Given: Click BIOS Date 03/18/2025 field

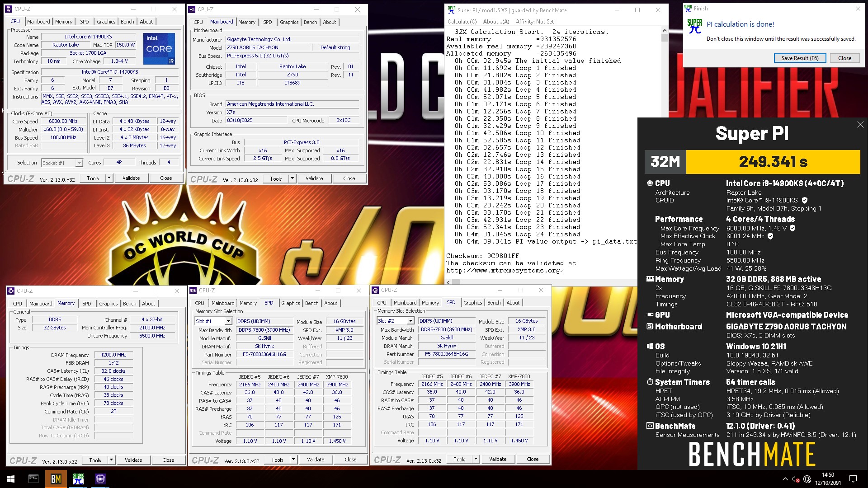Looking at the screenshot, I should tap(256, 121).
